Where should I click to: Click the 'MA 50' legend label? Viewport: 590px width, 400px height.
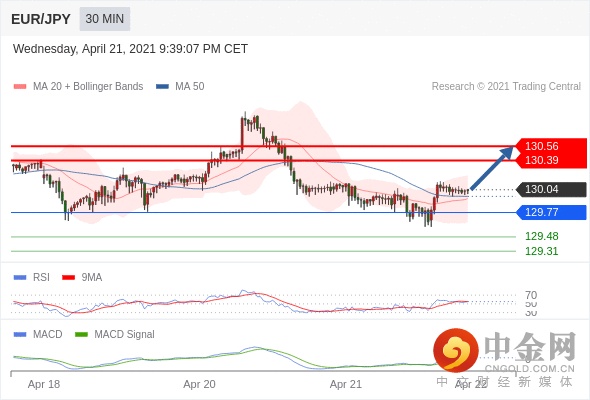point(190,87)
